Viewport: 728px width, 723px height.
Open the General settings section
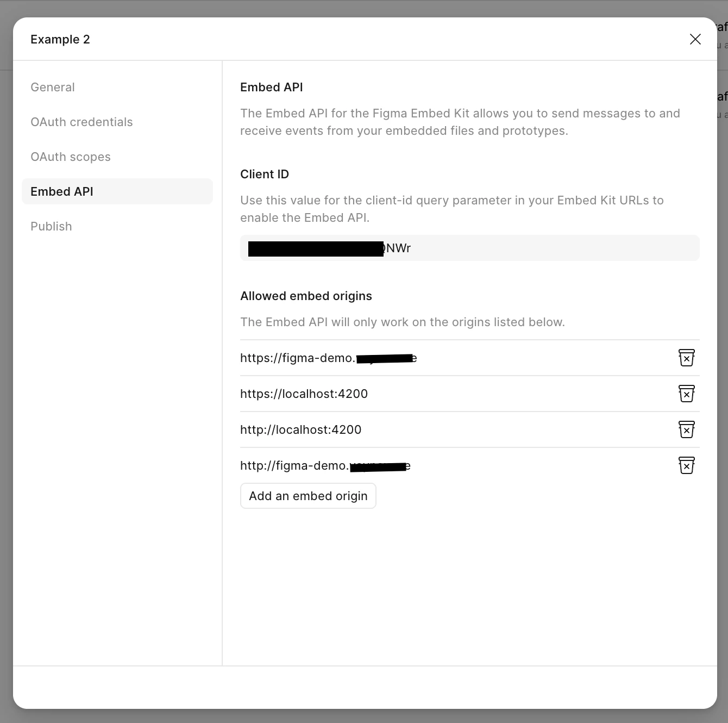coord(53,87)
